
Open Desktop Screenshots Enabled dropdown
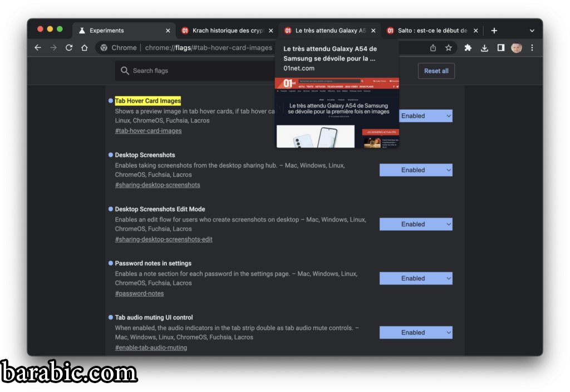[x=416, y=170]
